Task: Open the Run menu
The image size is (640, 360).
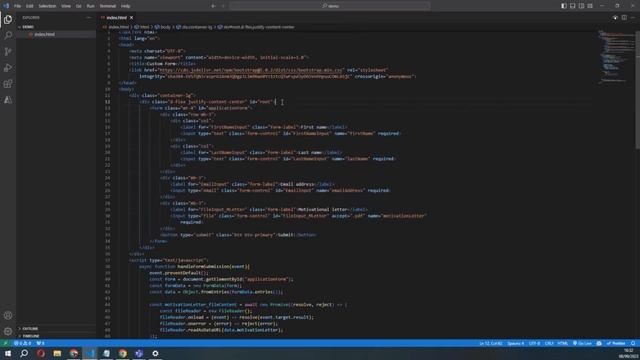Action: (x=90, y=6)
